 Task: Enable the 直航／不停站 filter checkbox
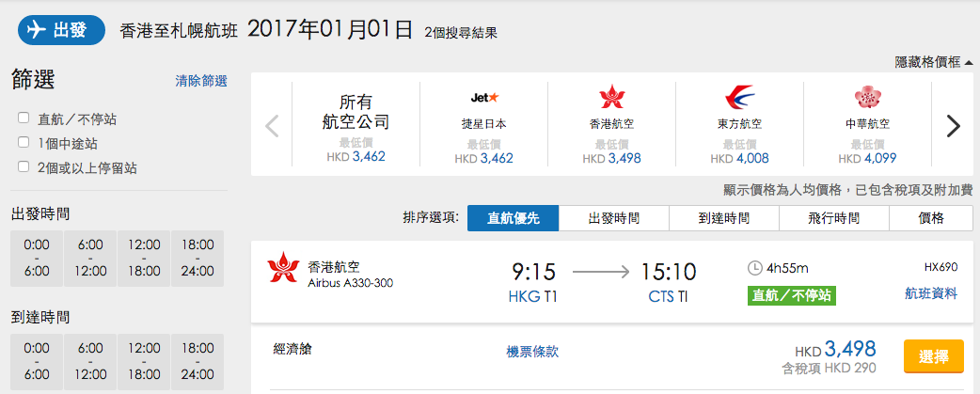[x=24, y=118]
